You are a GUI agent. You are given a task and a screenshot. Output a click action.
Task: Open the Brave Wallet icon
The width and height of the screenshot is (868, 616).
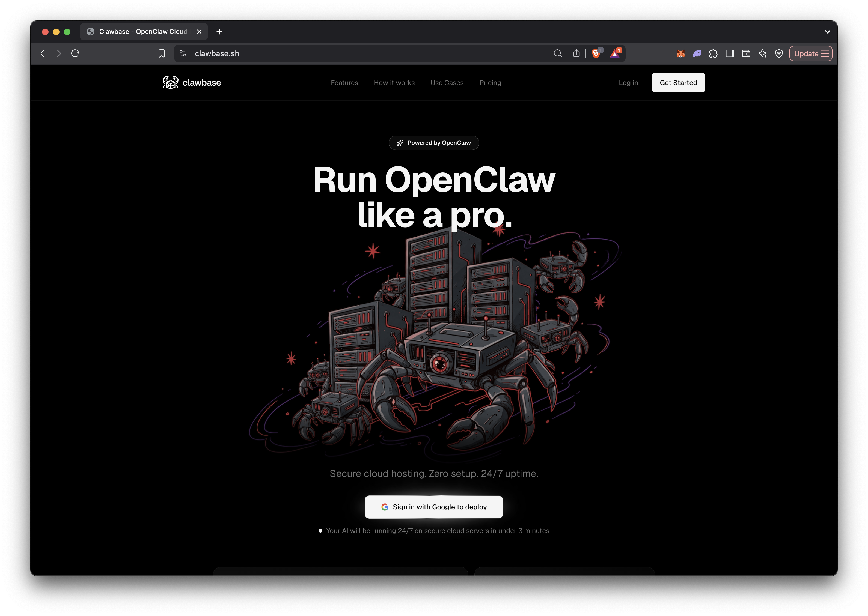[x=746, y=53]
